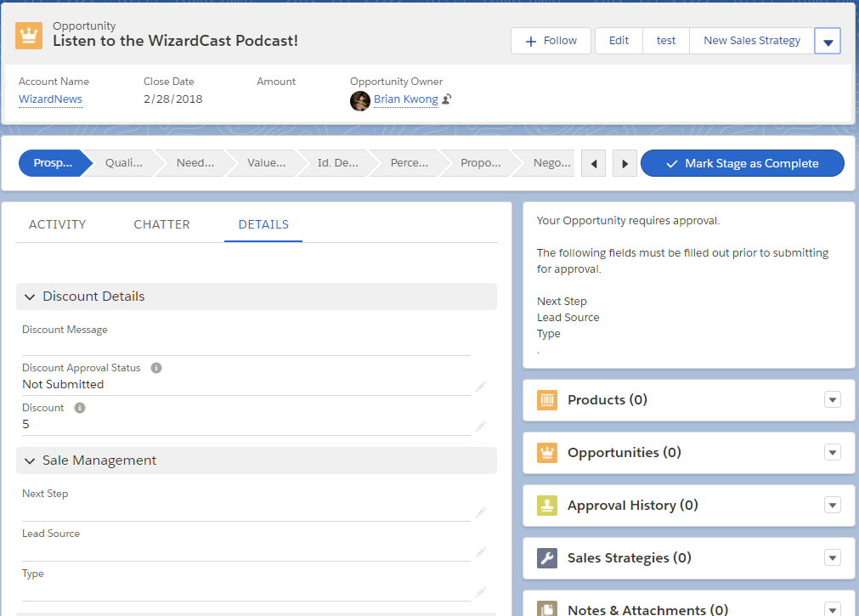
Task: Open the Approval History (0) related list
Action: (x=633, y=506)
